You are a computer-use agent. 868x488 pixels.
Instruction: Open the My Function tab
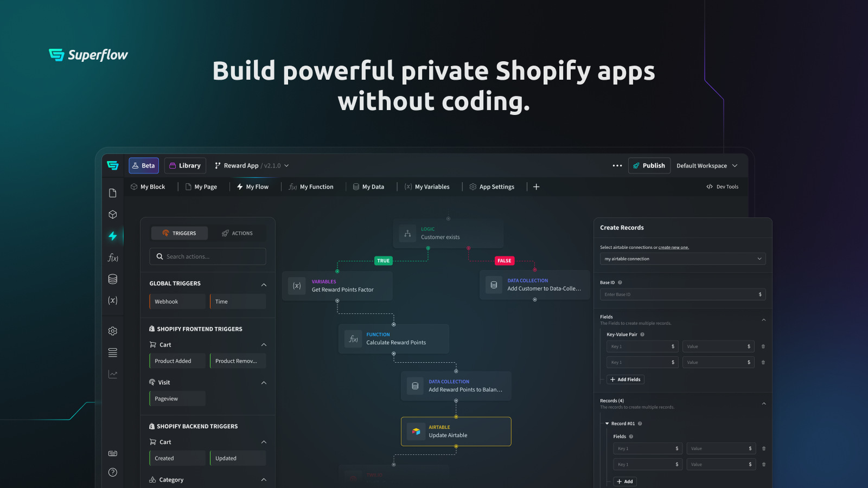(311, 187)
